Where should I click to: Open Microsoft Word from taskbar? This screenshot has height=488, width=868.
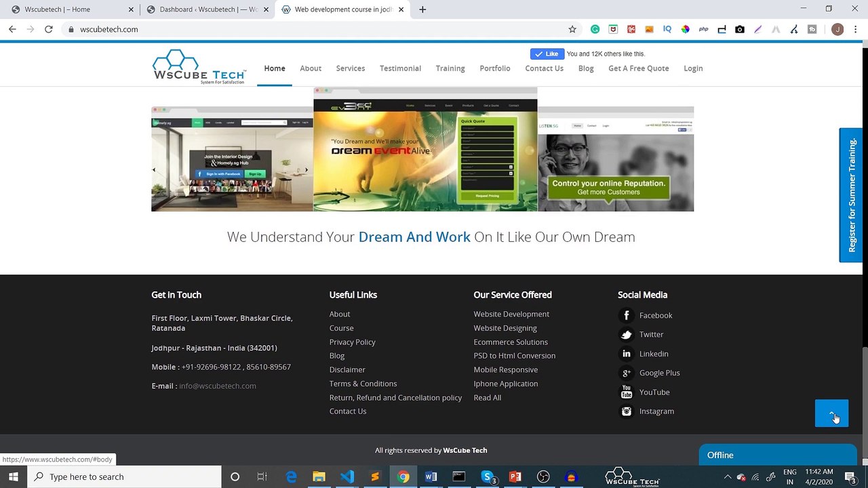point(431,476)
